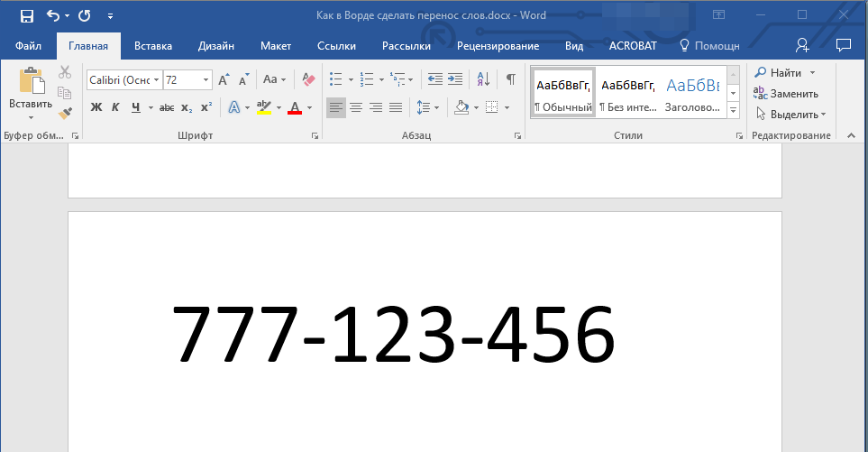
Task: Expand the Styles gallery with the More arrow
Action: click(733, 110)
